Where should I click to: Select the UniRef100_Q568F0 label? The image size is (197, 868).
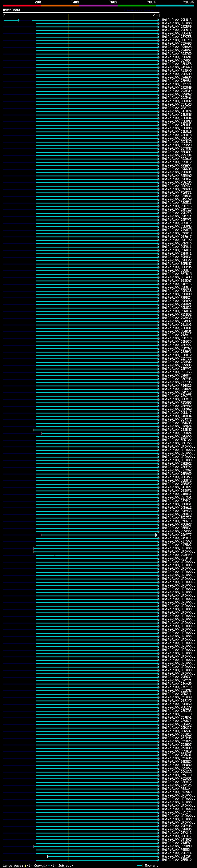176,484
